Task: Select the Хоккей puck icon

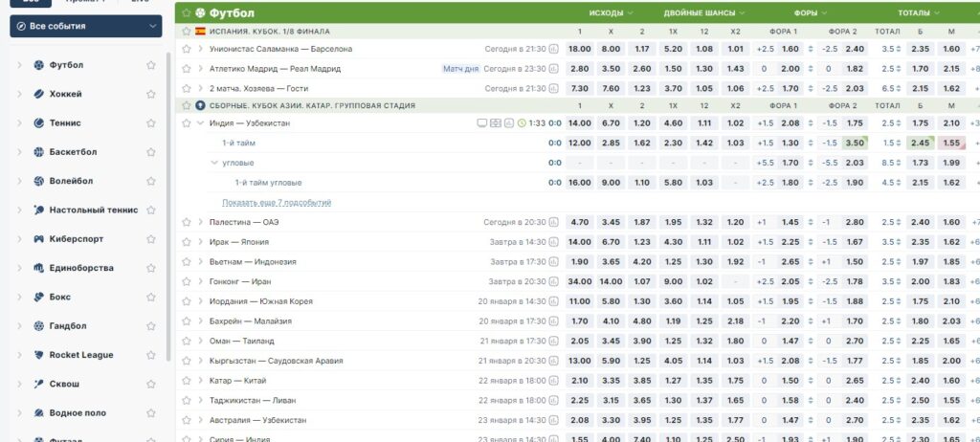Action: coord(38,94)
